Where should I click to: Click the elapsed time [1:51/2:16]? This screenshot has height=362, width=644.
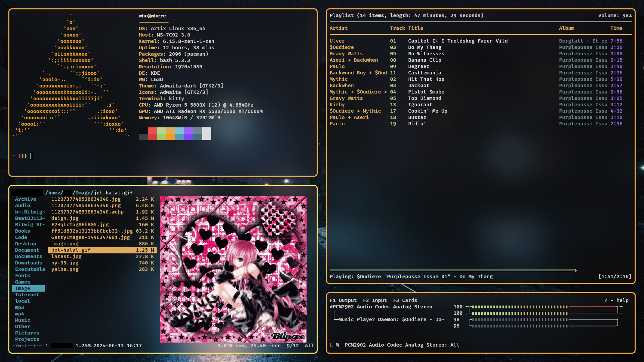[615, 277]
